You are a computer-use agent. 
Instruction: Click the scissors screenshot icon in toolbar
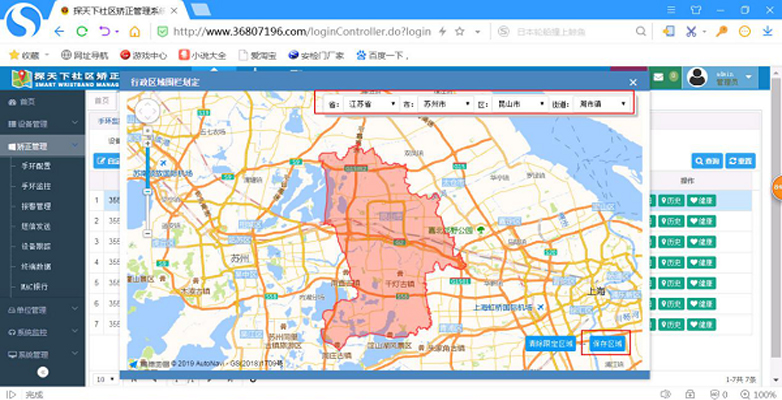(690, 31)
